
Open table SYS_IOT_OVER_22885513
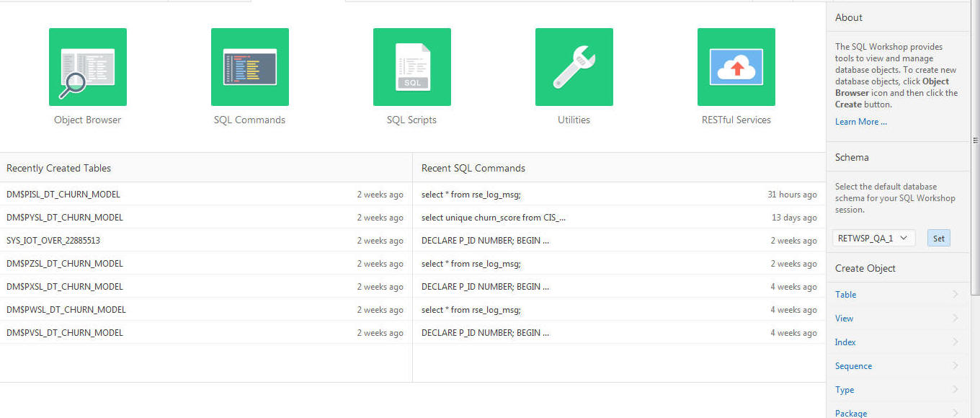(x=53, y=241)
